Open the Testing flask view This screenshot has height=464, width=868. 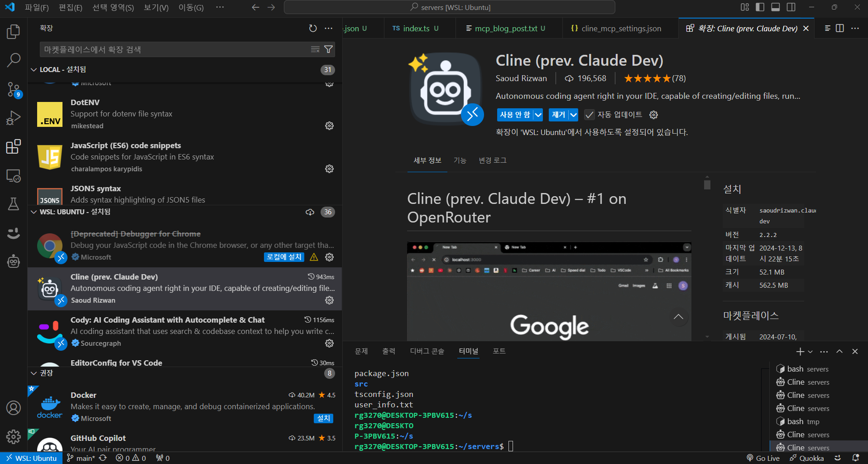tap(14, 204)
